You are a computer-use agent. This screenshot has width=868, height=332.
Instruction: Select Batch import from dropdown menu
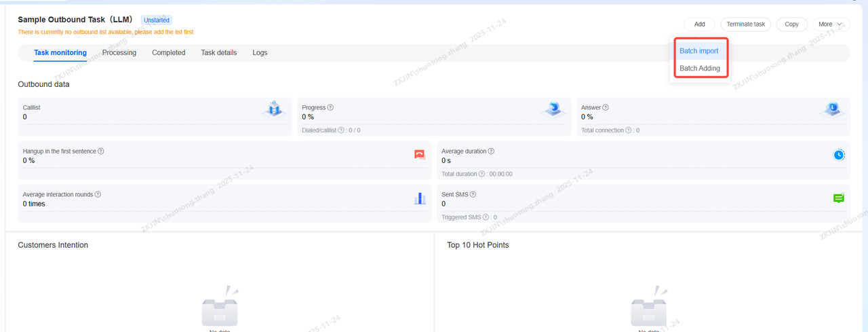coord(698,51)
